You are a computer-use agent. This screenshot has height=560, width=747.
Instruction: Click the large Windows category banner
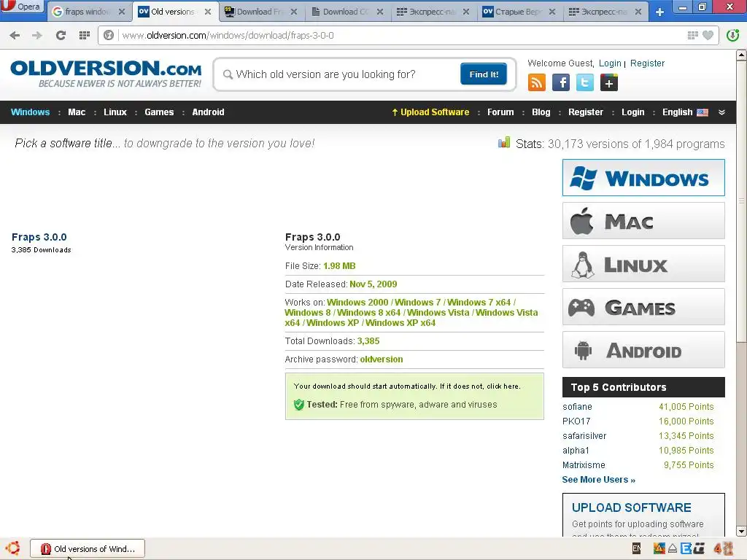(x=643, y=178)
